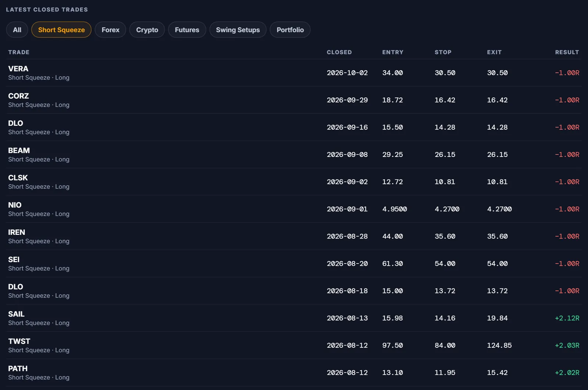
Task: Click the RESULT column header
Action: pos(567,52)
